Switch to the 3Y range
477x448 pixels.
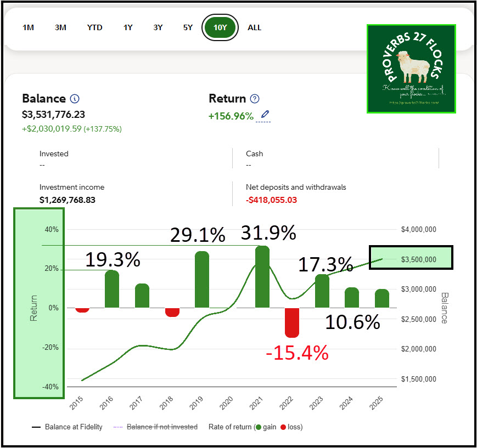[x=158, y=27]
